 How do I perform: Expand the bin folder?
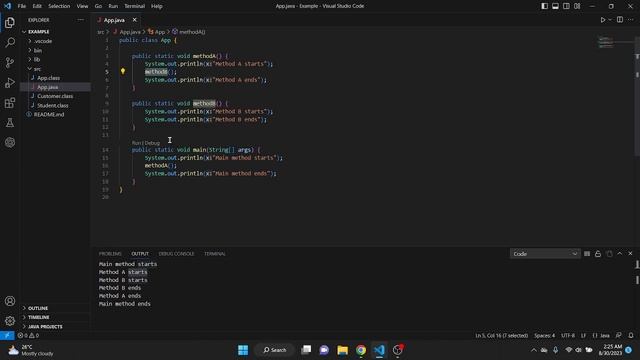[56, 50]
